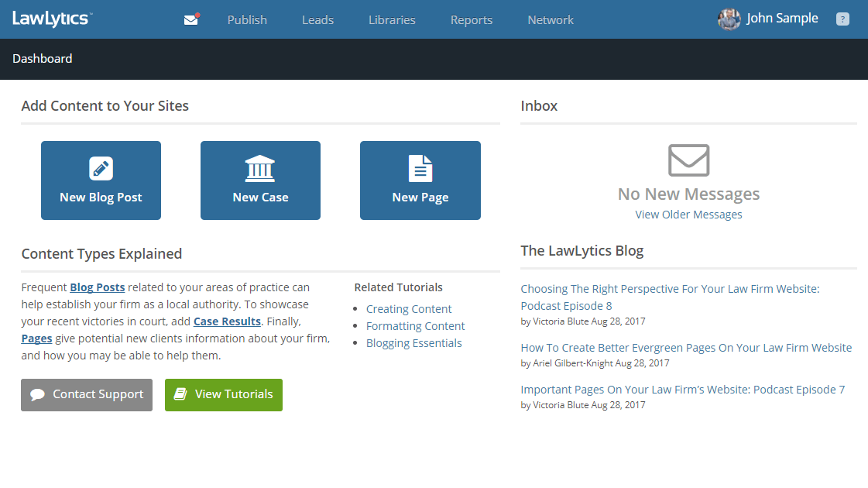This screenshot has height=488, width=868.
Task: Click the LawLytics logo
Action: (x=52, y=18)
